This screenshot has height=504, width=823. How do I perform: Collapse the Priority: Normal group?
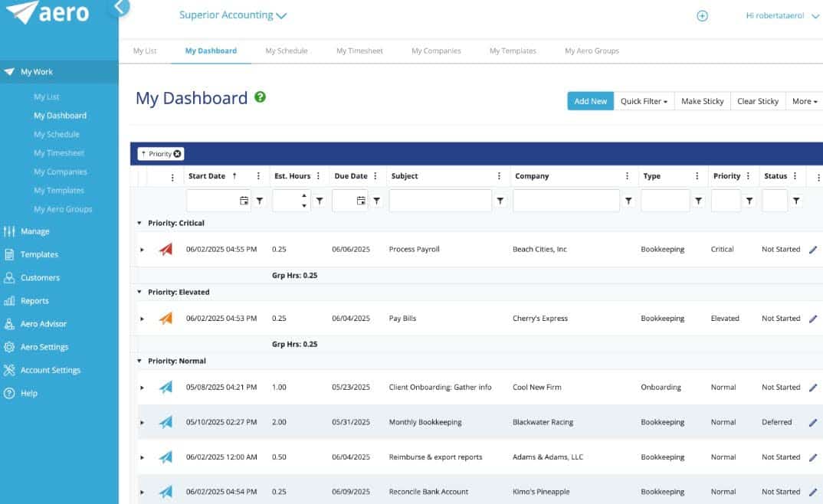(x=139, y=360)
